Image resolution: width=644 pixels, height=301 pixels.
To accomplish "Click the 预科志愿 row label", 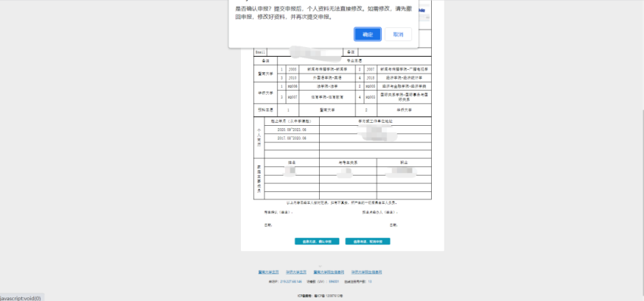I will pyautogui.click(x=266, y=110).
